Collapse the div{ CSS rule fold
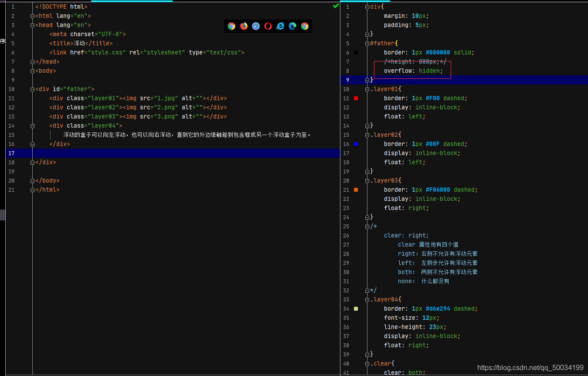 (367, 7)
